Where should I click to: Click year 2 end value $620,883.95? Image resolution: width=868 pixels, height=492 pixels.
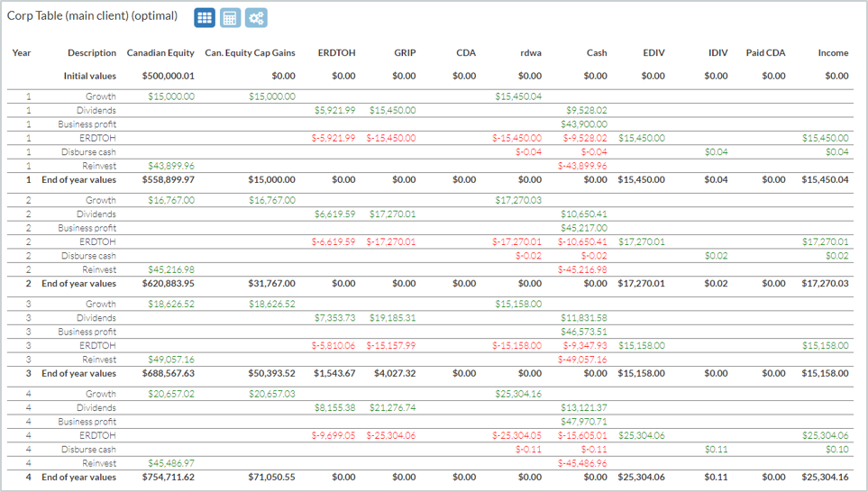pyautogui.click(x=169, y=284)
